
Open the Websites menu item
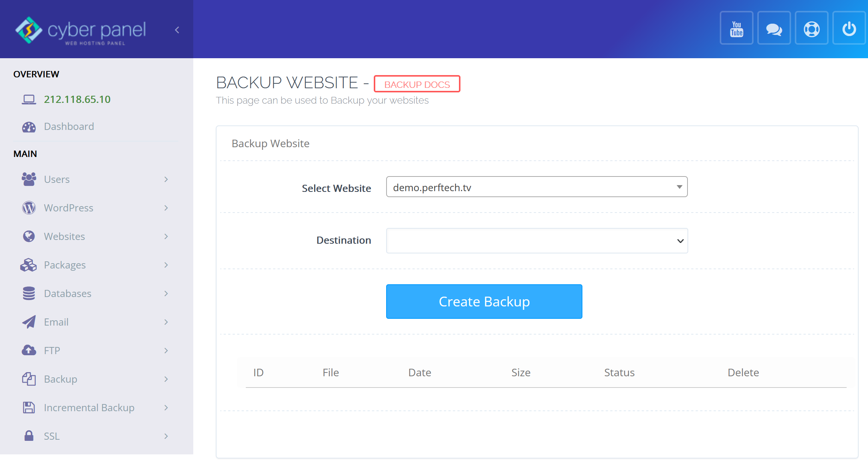tap(65, 237)
